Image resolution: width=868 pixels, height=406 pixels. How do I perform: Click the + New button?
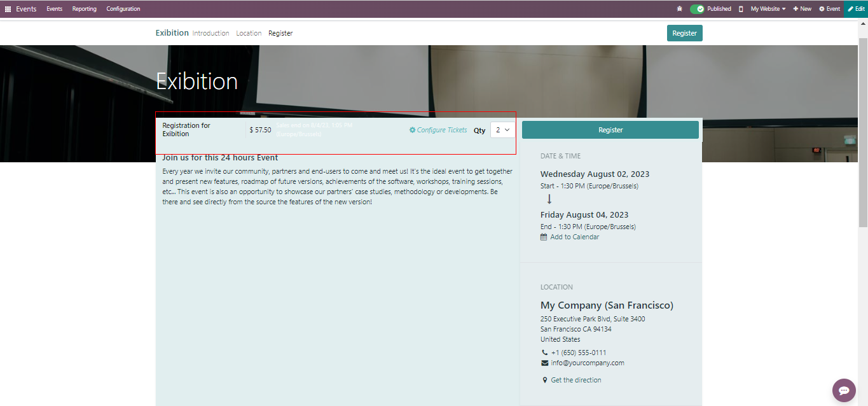point(802,9)
